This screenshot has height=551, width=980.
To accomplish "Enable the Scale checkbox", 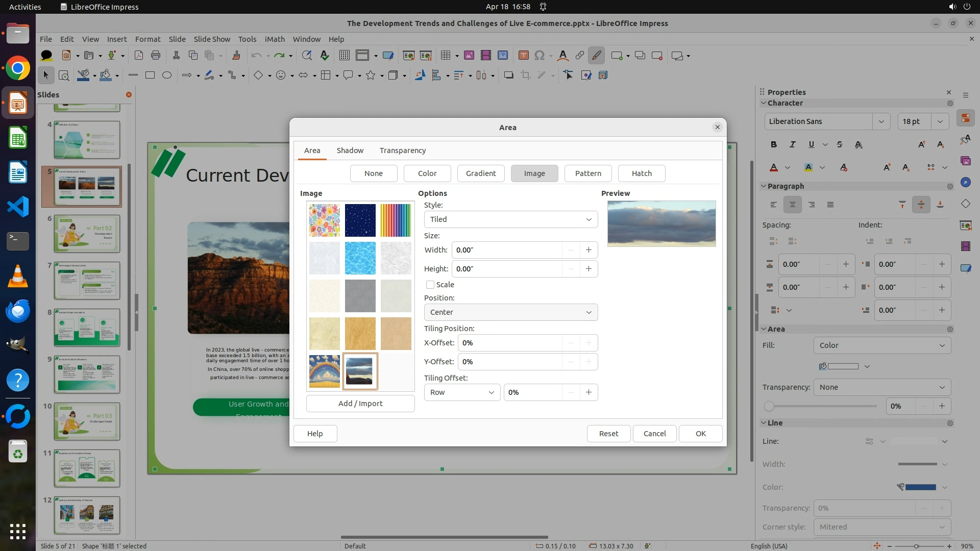I will pos(430,285).
